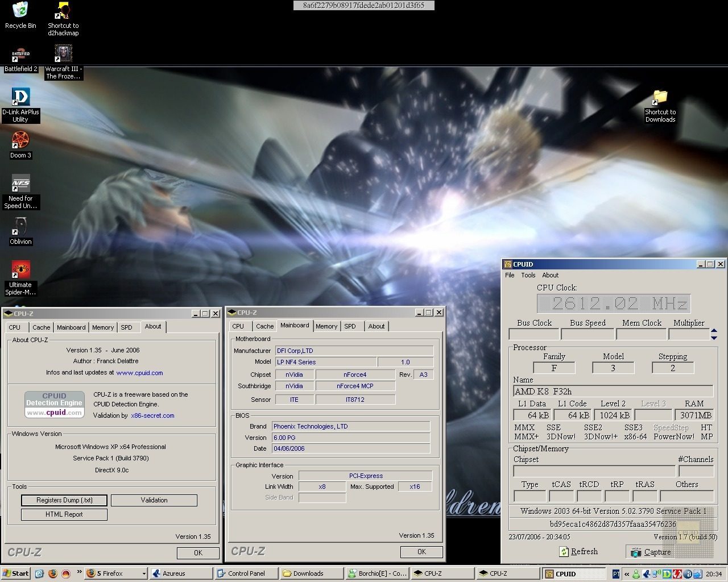Open the Recycle Bin desktop icon
The width and height of the screenshot is (728, 582).
20,16
